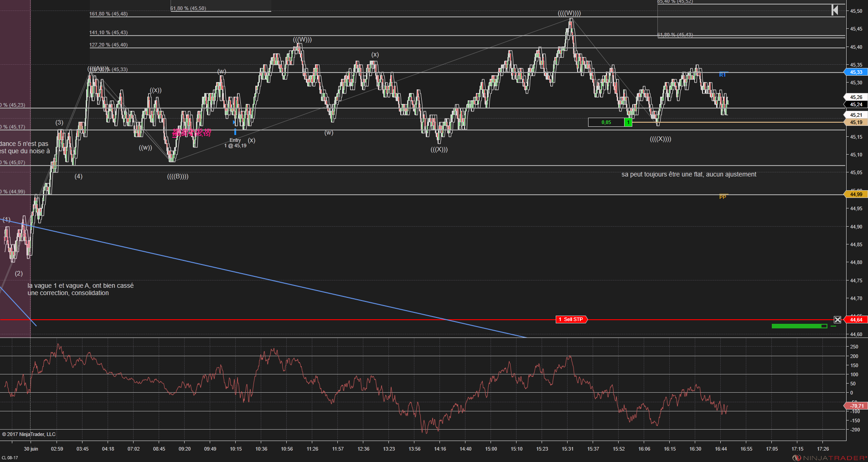Click the CL 08-17 instrument label
Viewport: 868px width, 462px height.
point(10,457)
